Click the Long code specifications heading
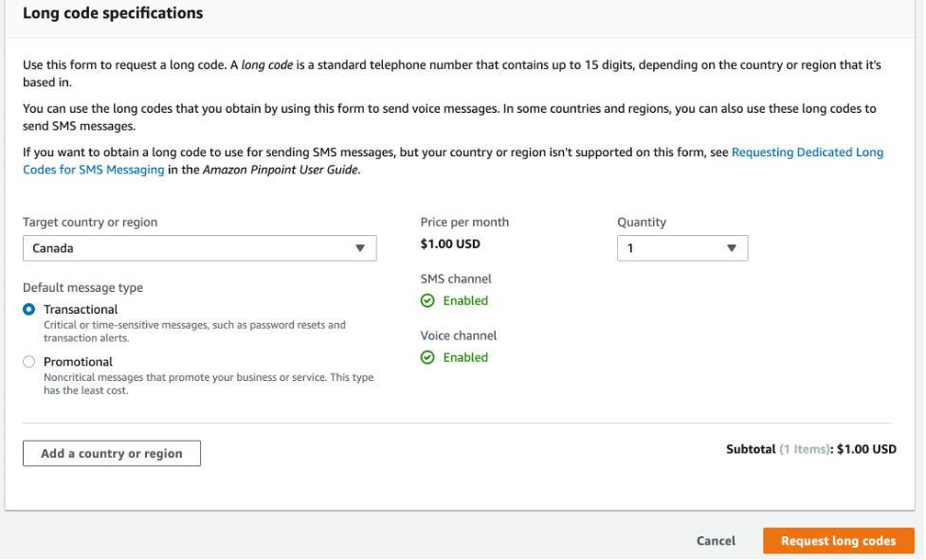This screenshot has height=560, width=926. point(113,14)
